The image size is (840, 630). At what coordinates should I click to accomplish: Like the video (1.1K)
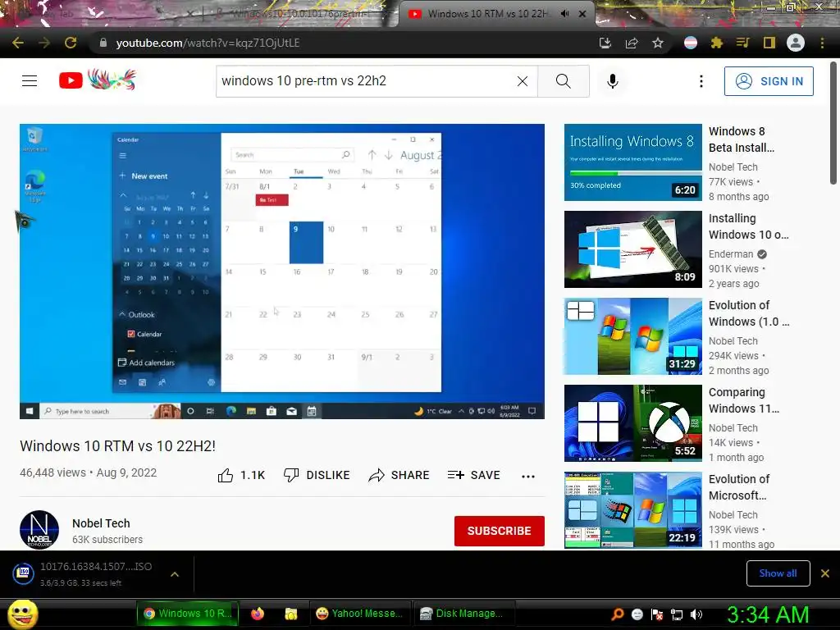242,475
